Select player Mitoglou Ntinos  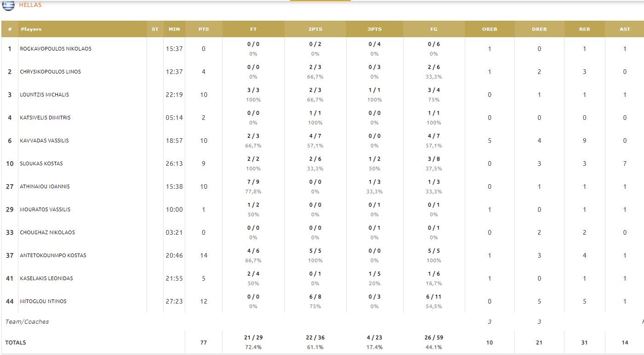(43, 301)
